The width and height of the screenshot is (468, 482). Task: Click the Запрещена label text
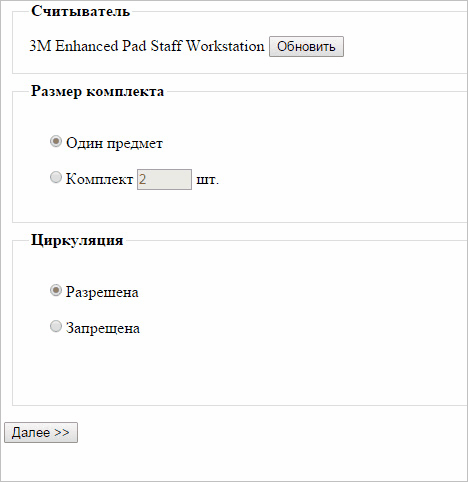pos(103,328)
